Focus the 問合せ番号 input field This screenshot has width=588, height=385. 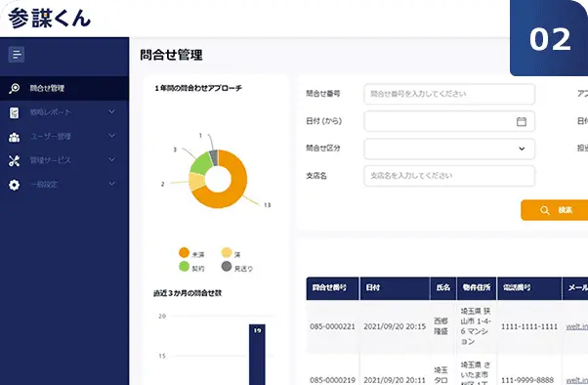click(449, 94)
